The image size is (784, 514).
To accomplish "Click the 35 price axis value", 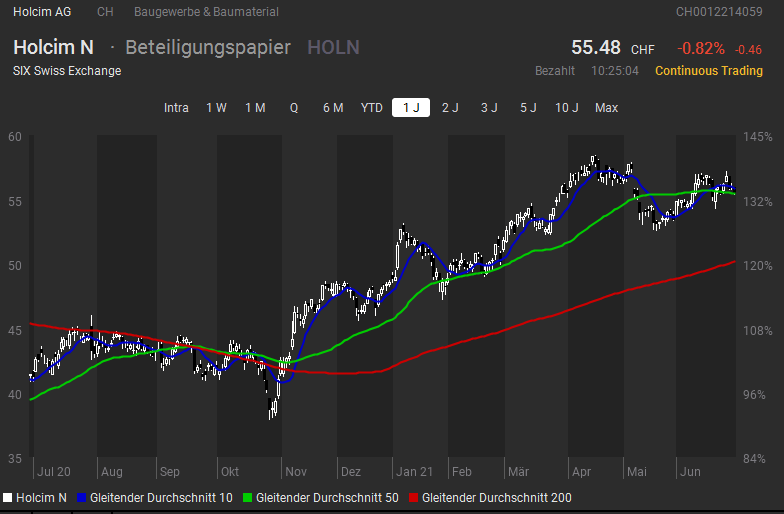I will pos(14,458).
